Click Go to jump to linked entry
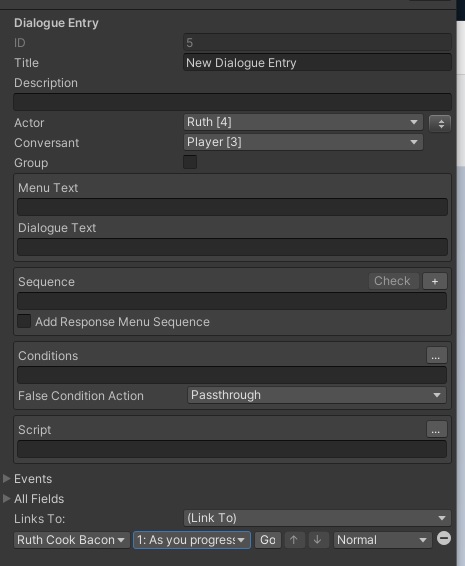 point(268,540)
